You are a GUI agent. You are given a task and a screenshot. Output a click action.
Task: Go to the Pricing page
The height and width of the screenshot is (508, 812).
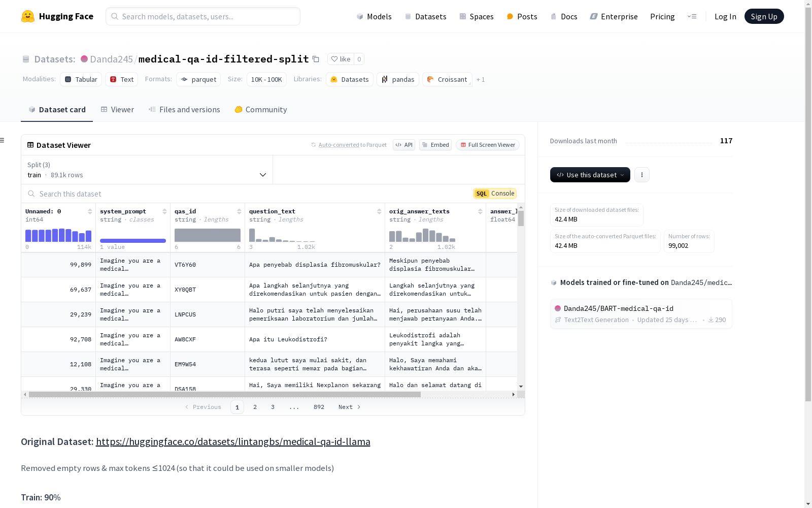click(x=662, y=16)
